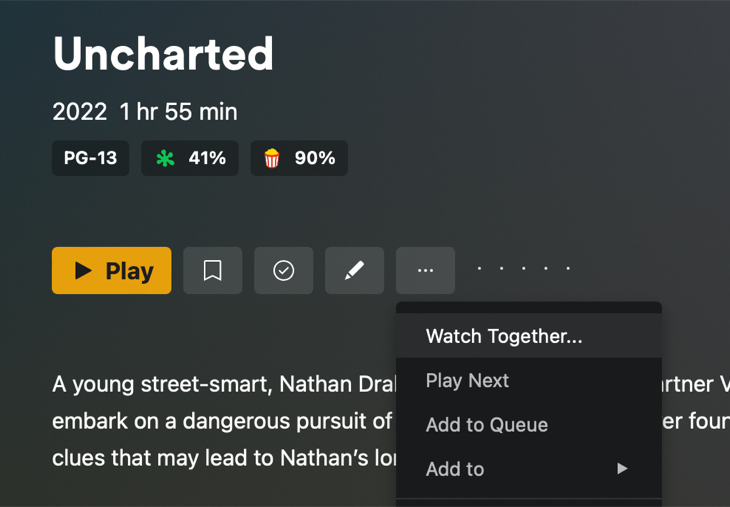Image resolution: width=730 pixels, height=507 pixels.
Task: Mark movie as watched with checkmark icon
Action: pos(283,271)
